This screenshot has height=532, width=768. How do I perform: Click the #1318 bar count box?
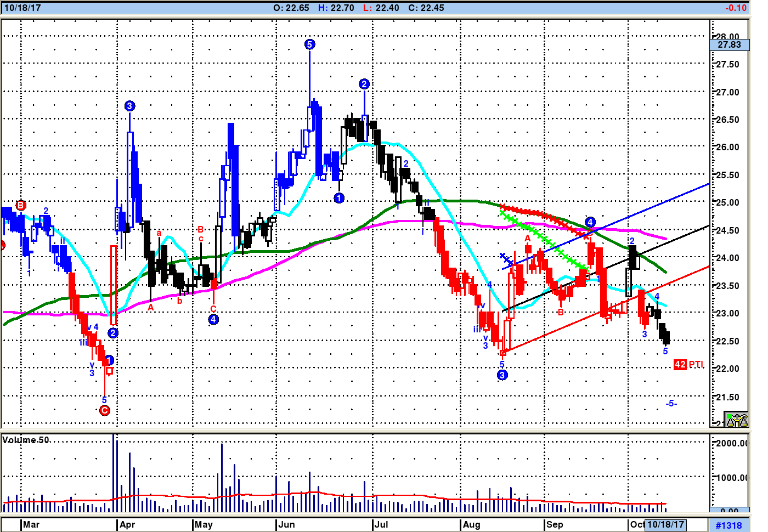tap(729, 525)
